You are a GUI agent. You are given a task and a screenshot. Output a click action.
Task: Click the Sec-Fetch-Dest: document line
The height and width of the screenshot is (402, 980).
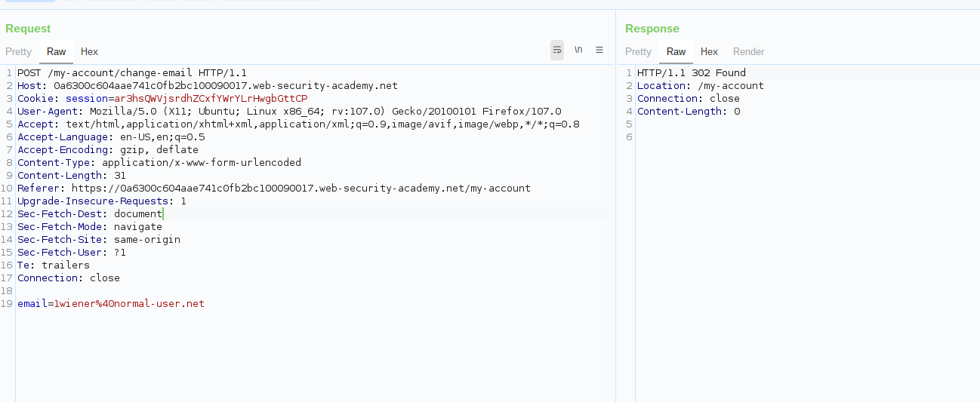90,213
